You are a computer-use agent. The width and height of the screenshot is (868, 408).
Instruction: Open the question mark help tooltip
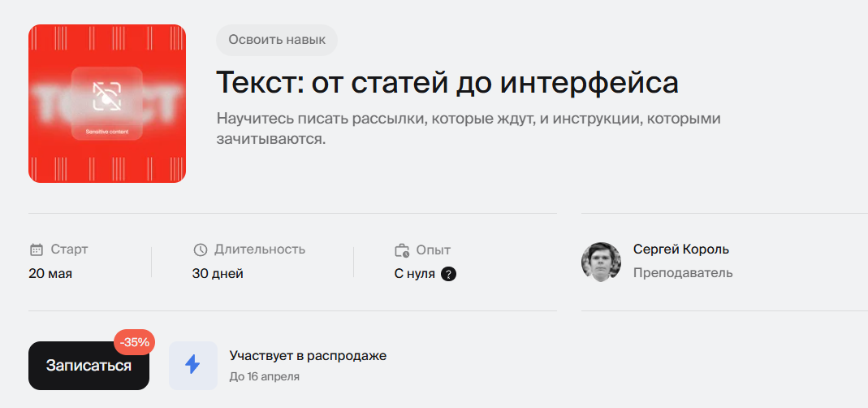[x=448, y=274]
